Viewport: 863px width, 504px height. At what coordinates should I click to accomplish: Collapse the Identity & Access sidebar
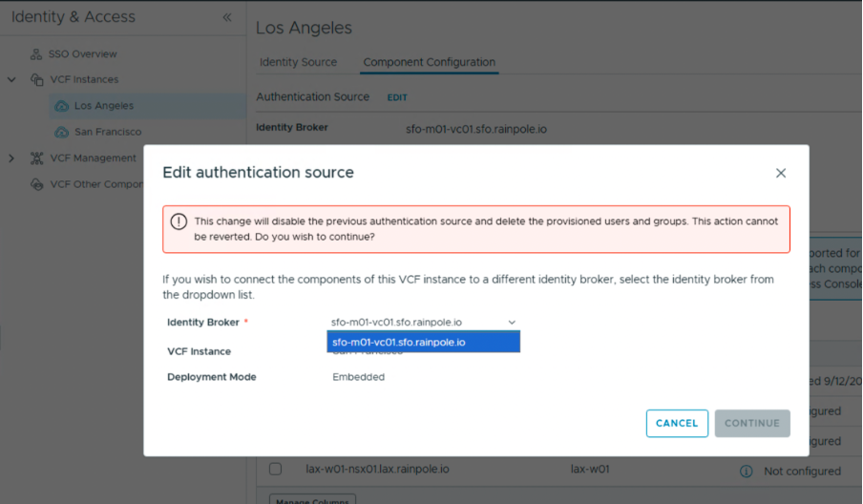227,17
